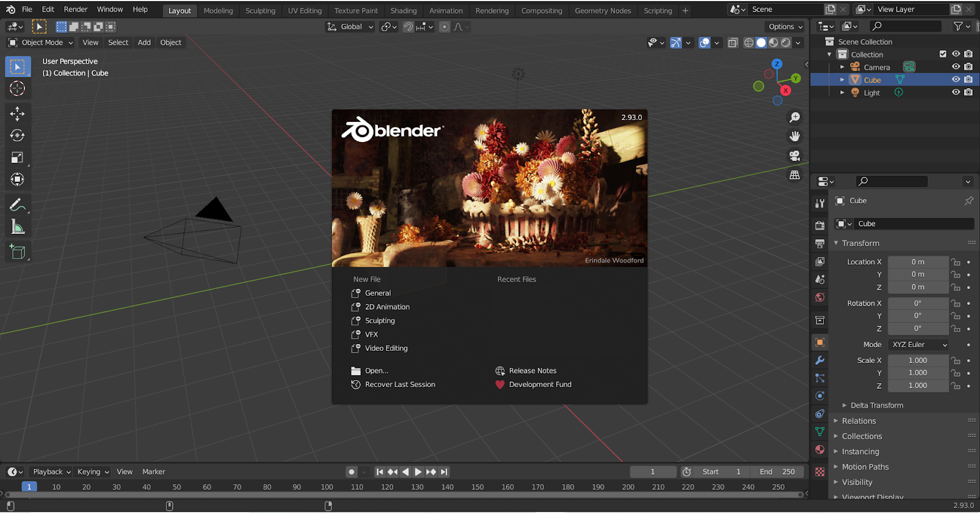This screenshot has height=513, width=980.
Task: Open the Physics properties tab
Action: 820,396
